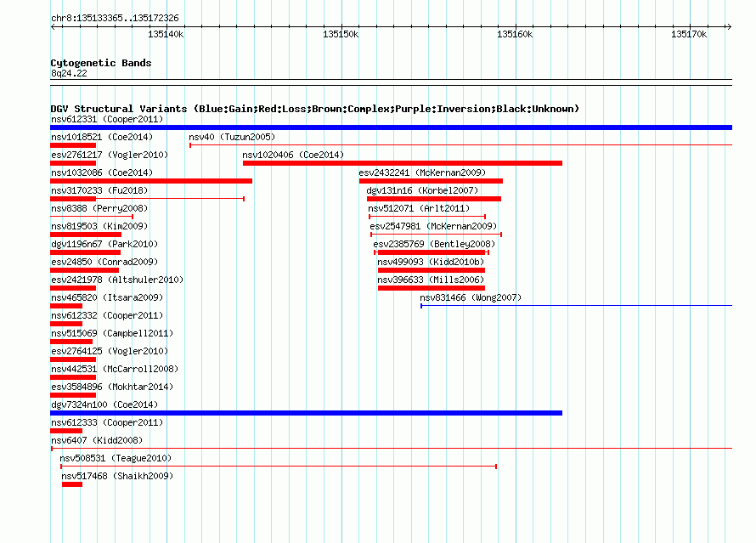Screen dimensions: 756x543
Task: Open esv2764125 (Vogler2010) label
Action: tap(110, 351)
